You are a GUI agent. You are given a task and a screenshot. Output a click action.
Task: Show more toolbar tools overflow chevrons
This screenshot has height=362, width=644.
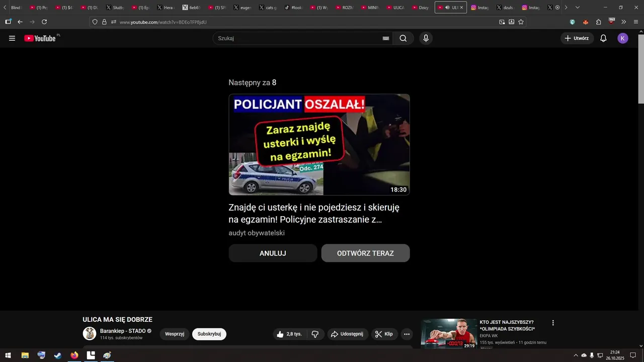tap(623, 22)
